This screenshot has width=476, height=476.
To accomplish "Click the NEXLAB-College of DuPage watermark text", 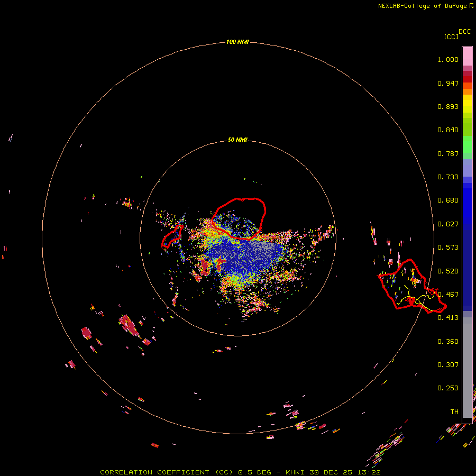I will [425, 6].
